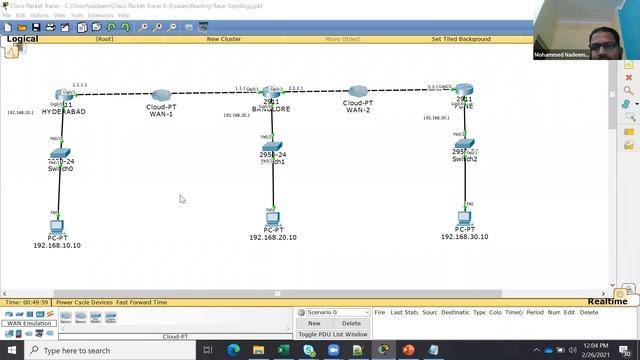Click the New file toolbar icon

[x=8, y=27]
